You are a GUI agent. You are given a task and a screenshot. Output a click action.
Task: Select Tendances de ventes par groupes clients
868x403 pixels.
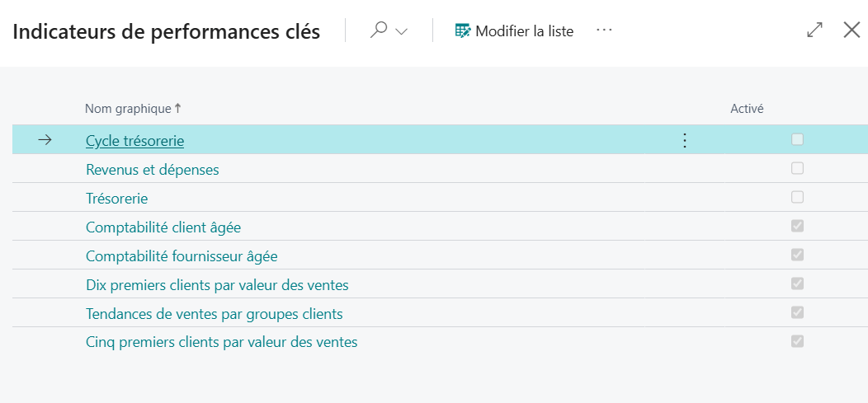[214, 314]
